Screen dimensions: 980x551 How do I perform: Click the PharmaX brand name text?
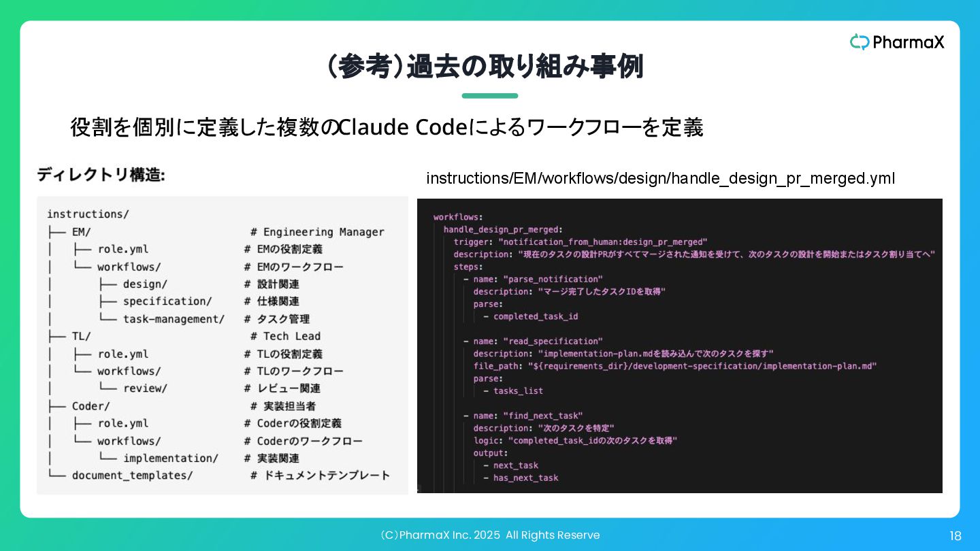pyautogui.click(x=909, y=42)
